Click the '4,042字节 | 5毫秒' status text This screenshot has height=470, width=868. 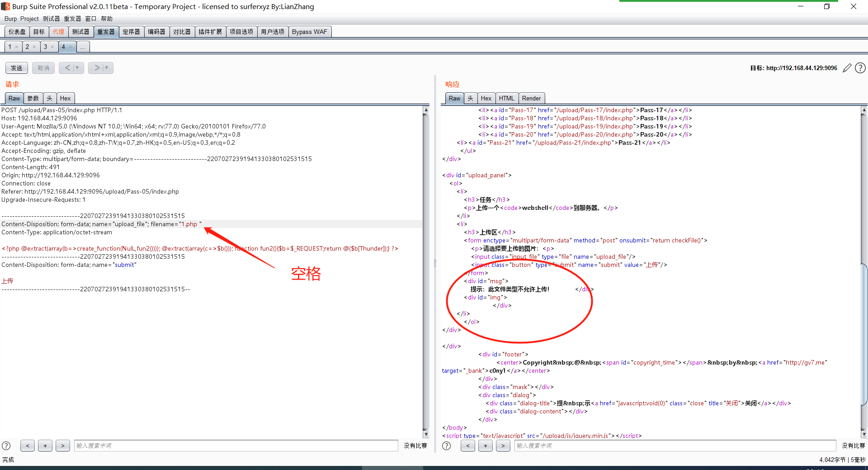pyautogui.click(x=842, y=460)
